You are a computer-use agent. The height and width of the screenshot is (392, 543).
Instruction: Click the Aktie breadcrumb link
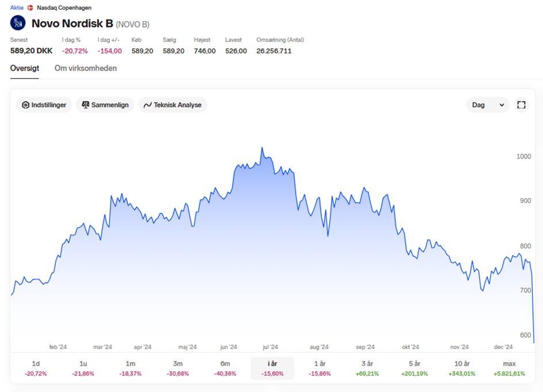pyautogui.click(x=17, y=7)
